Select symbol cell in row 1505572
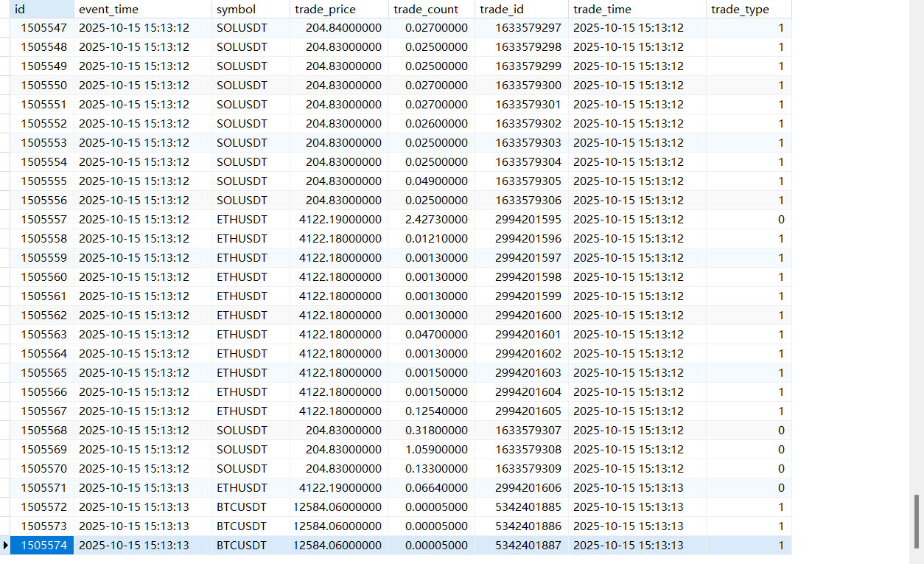The image size is (924, 564). coord(251,507)
